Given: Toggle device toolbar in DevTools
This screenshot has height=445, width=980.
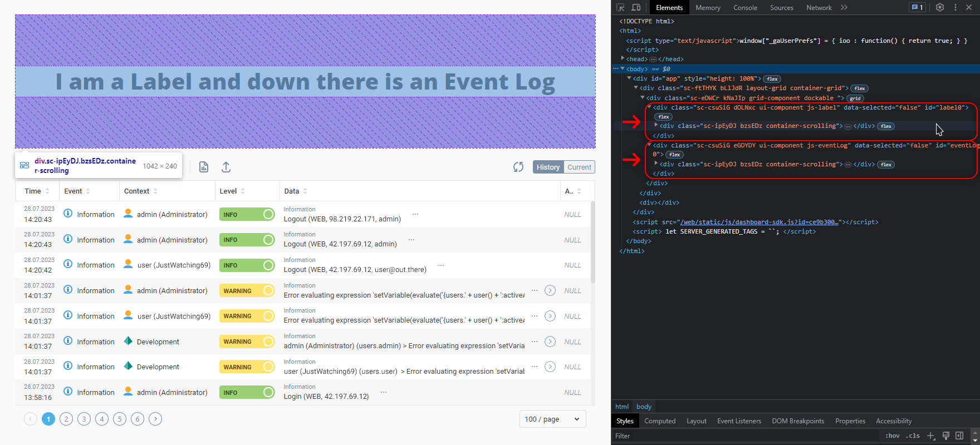Looking at the screenshot, I should 636,7.
